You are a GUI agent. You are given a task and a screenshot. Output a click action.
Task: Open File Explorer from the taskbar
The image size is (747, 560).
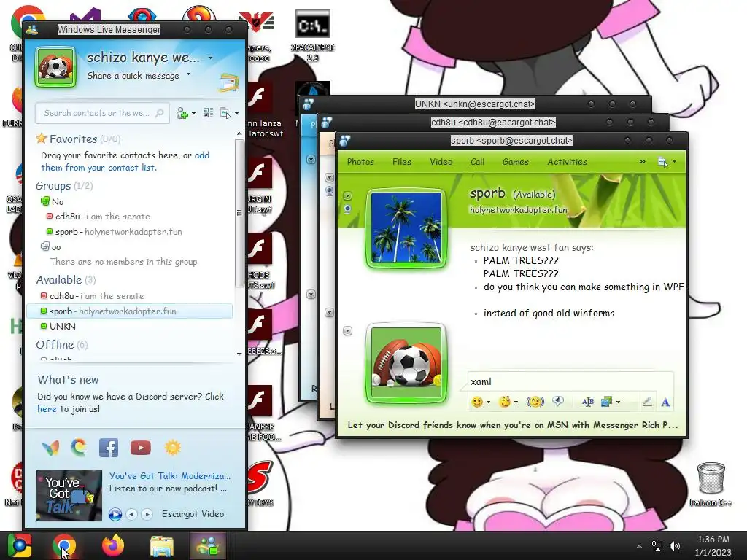click(162, 545)
